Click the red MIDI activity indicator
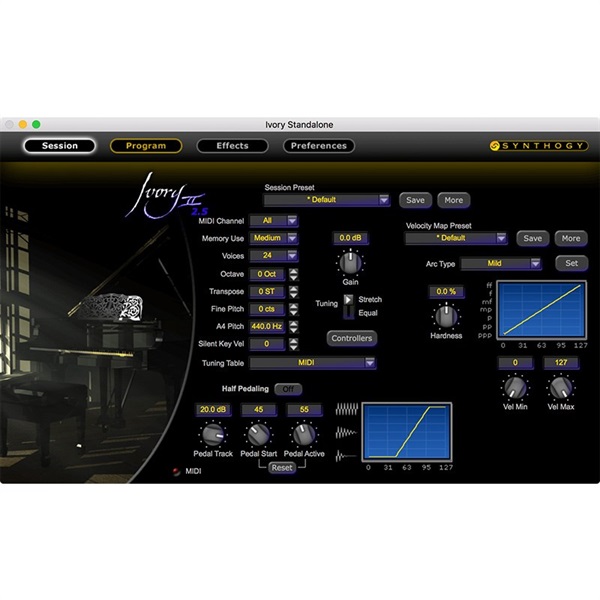Screen dimensions: 600x600 (x=176, y=471)
